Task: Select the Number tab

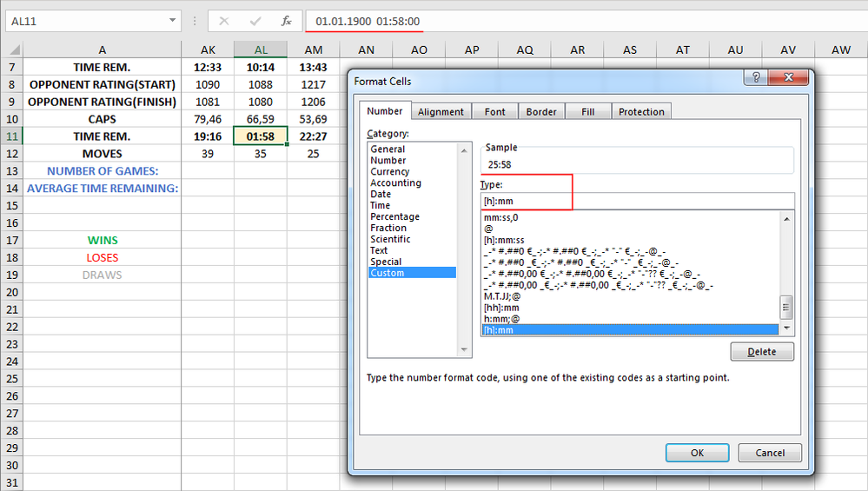Action: pyautogui.click(x=385, y=110)
